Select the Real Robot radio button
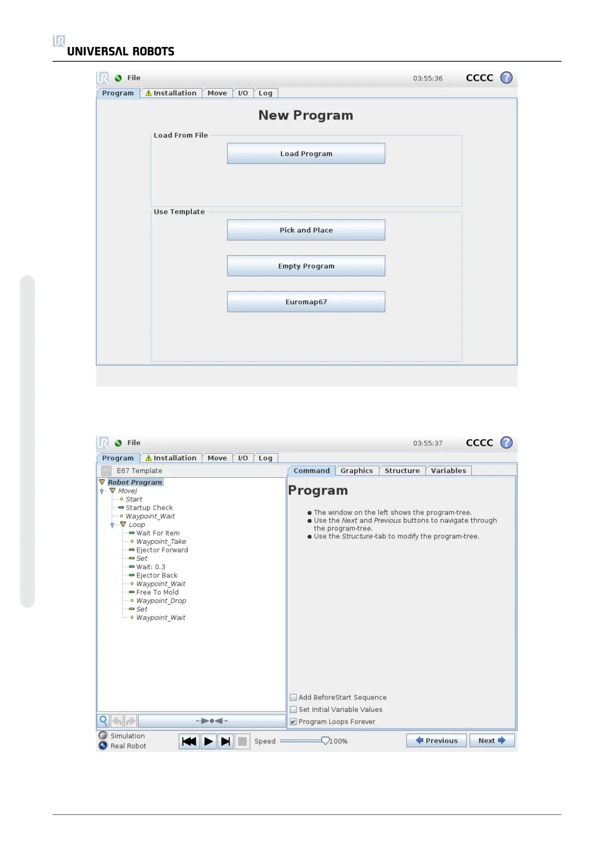Image resolution: width=614 pixels, height=868 pixels. (x=103, y=746)
